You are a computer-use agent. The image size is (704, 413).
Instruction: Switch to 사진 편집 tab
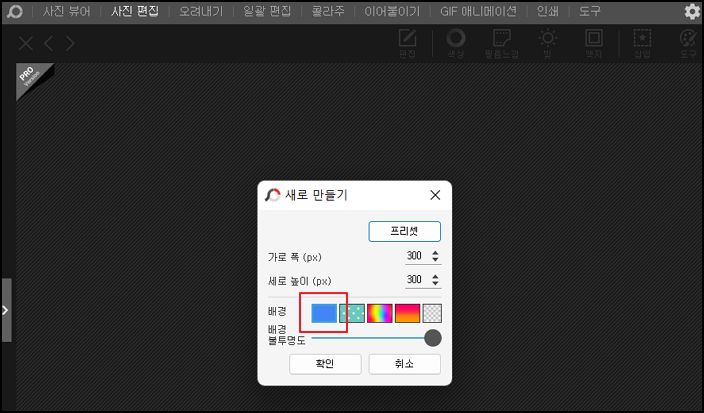[135, 11]
